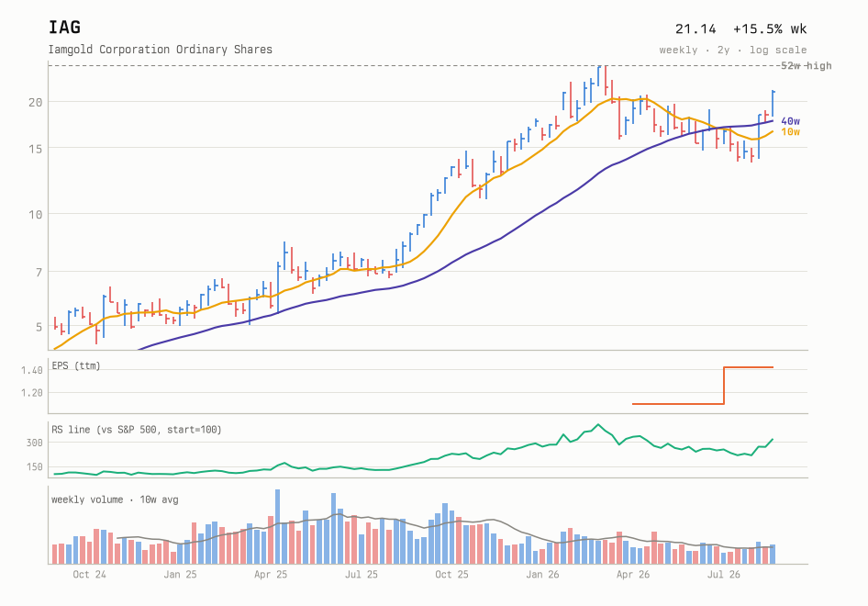This screenshot has width=868, height=606.
Task: Click the end of the green RS line
Action: point(773,440)
